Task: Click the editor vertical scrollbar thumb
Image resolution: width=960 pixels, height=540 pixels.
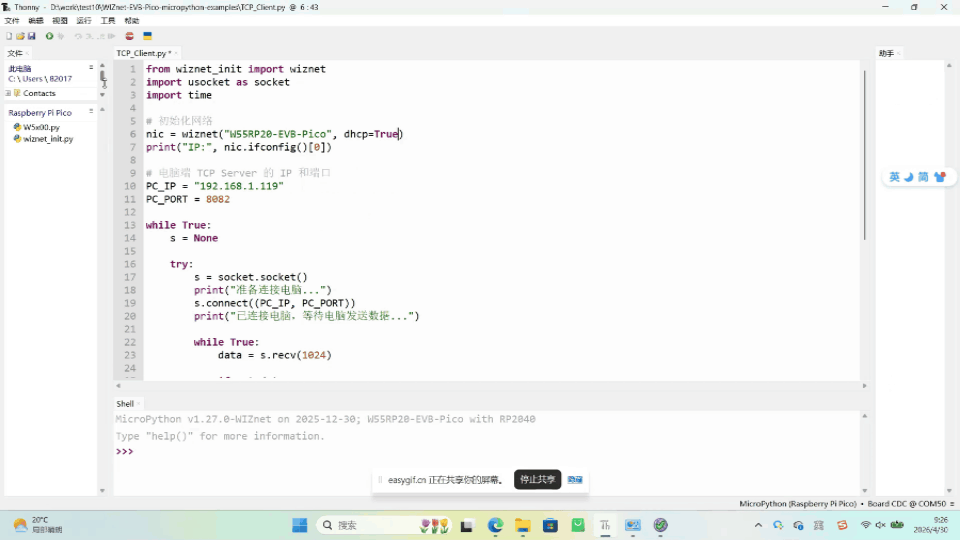Action: (x=864, y=154)
